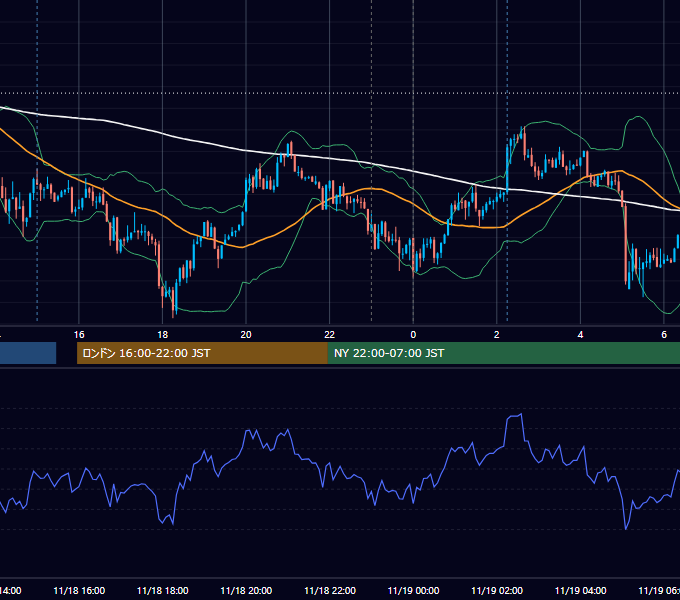Click the 11/18 18:00 time label
The image size is (680, 600).
pyautogui.click(x=163, y=591)
